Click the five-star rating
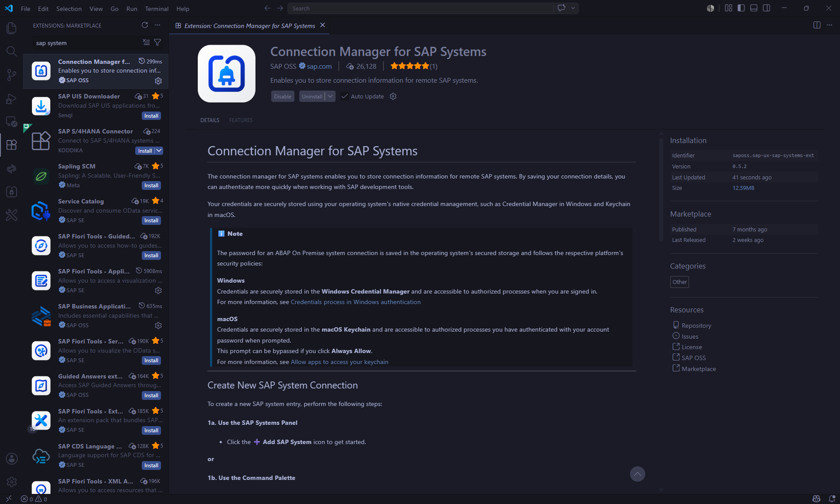Screen dimensions: 840x504 coord(409,66)
